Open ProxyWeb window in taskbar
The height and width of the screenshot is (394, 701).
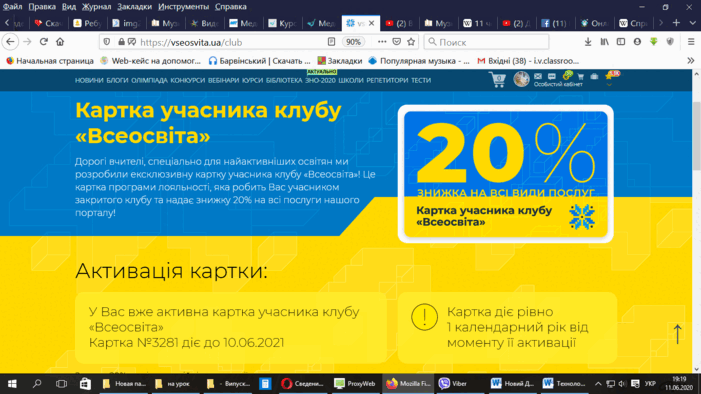coord(355,384)
